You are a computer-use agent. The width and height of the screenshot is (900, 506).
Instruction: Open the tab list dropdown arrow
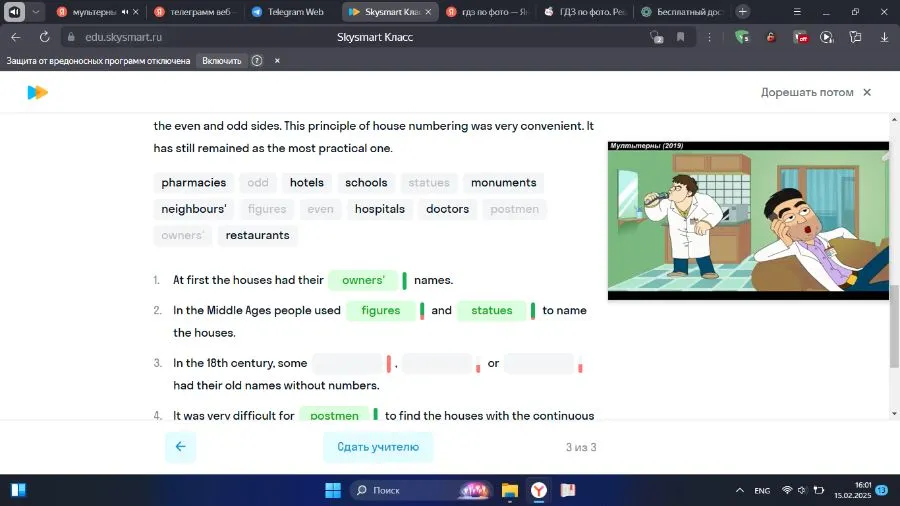36,11
